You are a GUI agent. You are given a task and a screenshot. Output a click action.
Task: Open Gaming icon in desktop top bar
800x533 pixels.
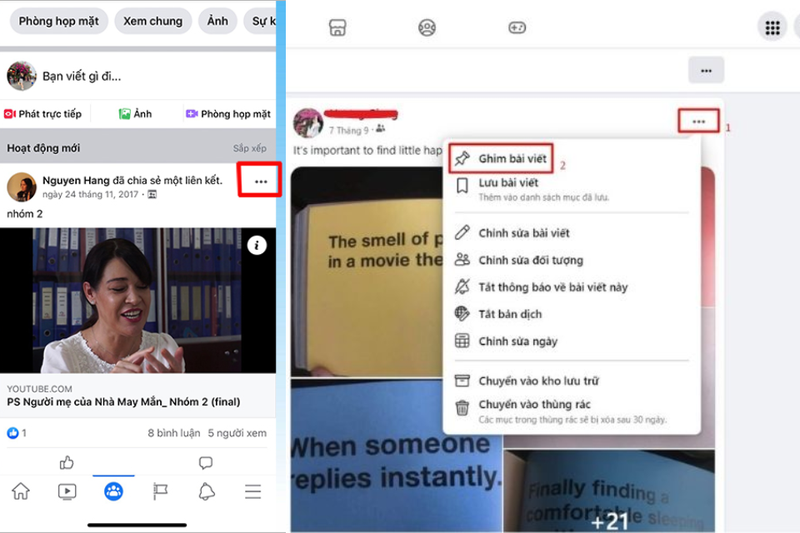point(517,28)
